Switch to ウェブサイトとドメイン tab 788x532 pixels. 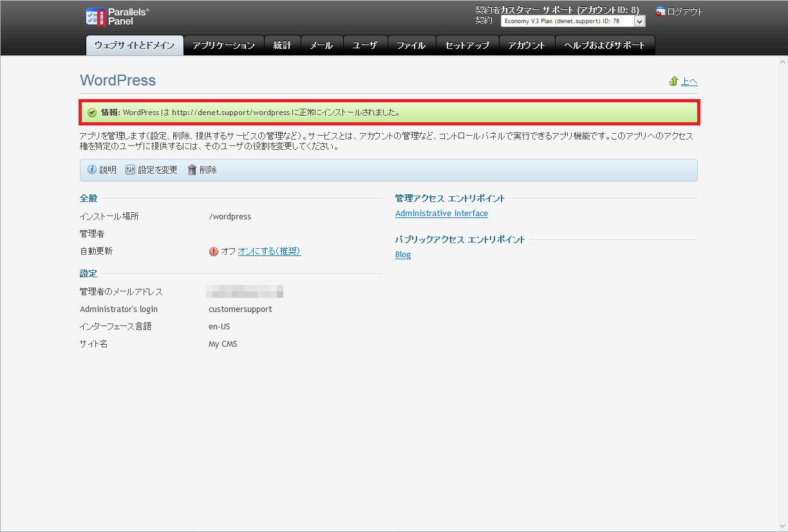click(x=135, y=45)
